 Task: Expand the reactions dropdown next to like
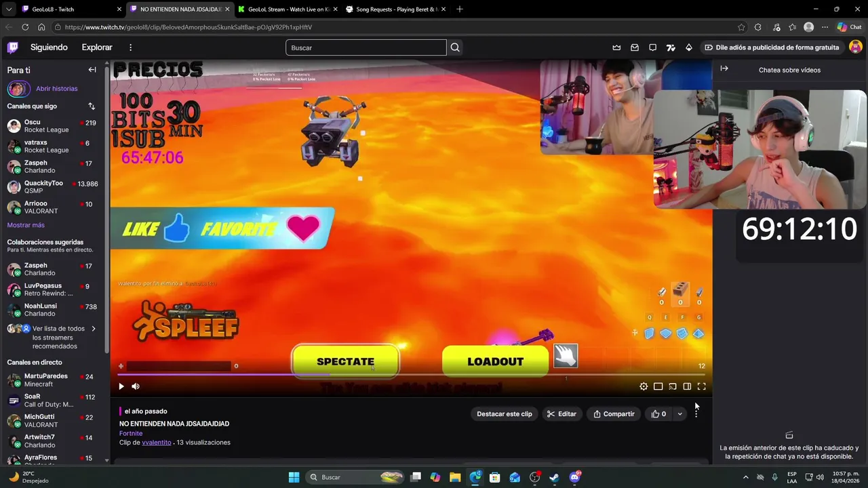pyautogui.click(x=679, y=413)
